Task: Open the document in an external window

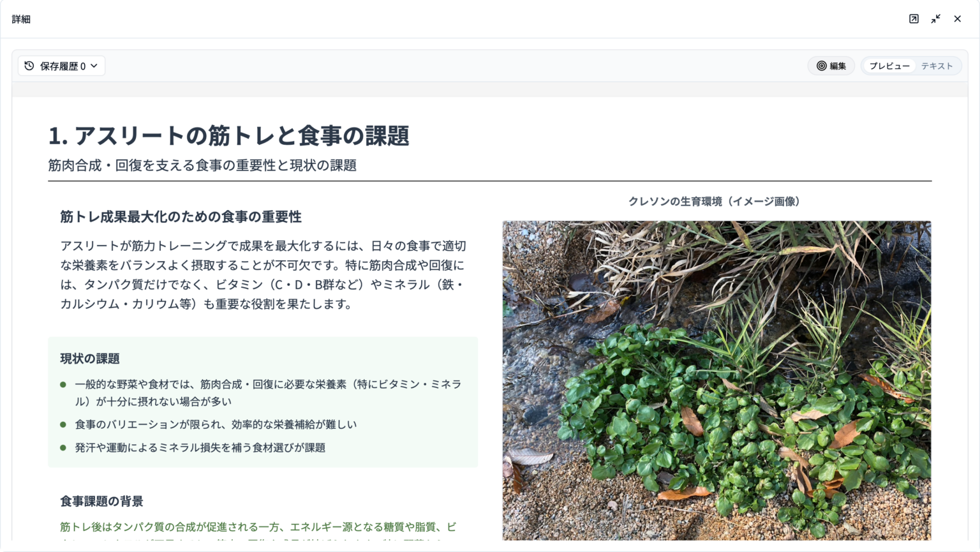Action: coord(913,19)
